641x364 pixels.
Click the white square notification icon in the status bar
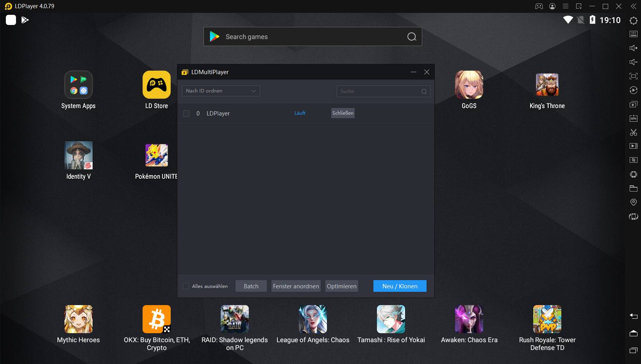click(x=11, y=20)
